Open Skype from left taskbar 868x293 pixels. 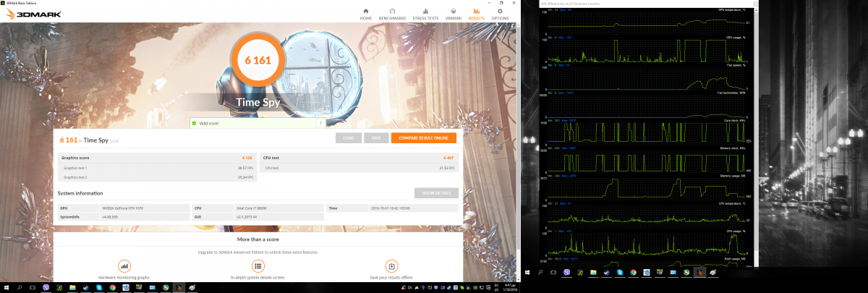(x=99, y=288)
